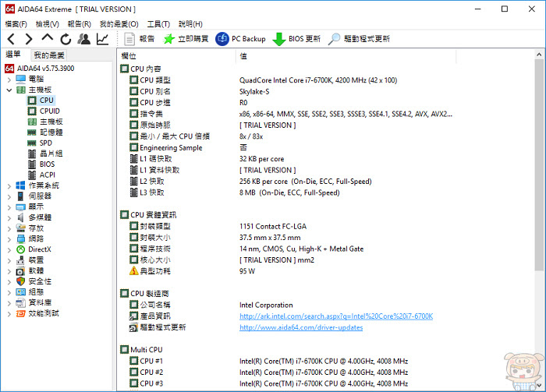The width and height of the screenshot is (546, 392).
Task: Click the scrollbar down arrow
Action: [539, 386]
